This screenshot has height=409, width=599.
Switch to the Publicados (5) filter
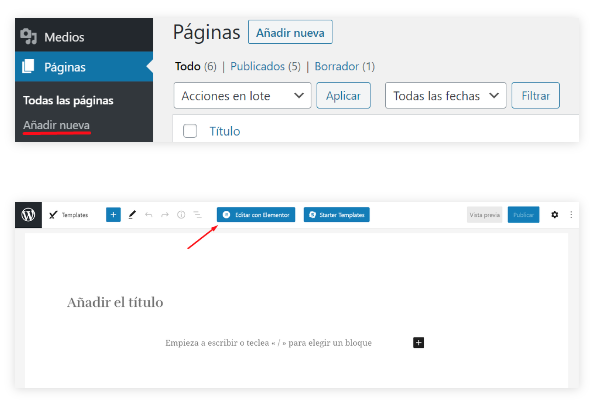click(x=265, y=66)
